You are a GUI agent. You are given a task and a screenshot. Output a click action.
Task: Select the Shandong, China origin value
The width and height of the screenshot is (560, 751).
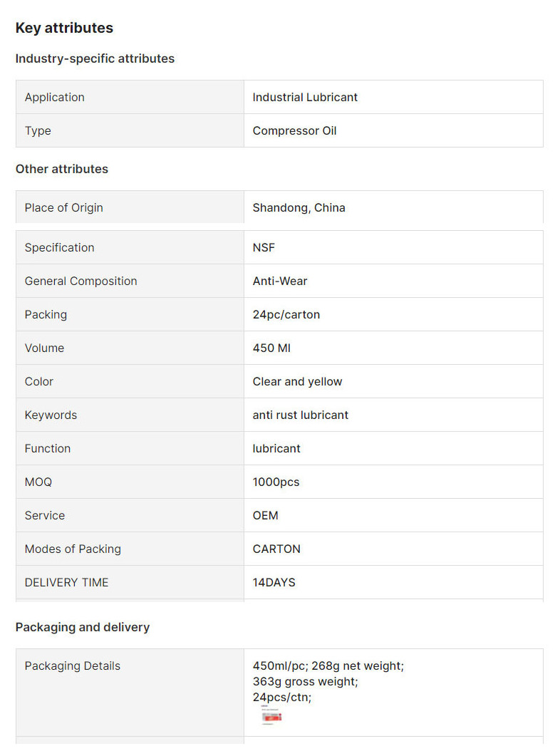299,208
